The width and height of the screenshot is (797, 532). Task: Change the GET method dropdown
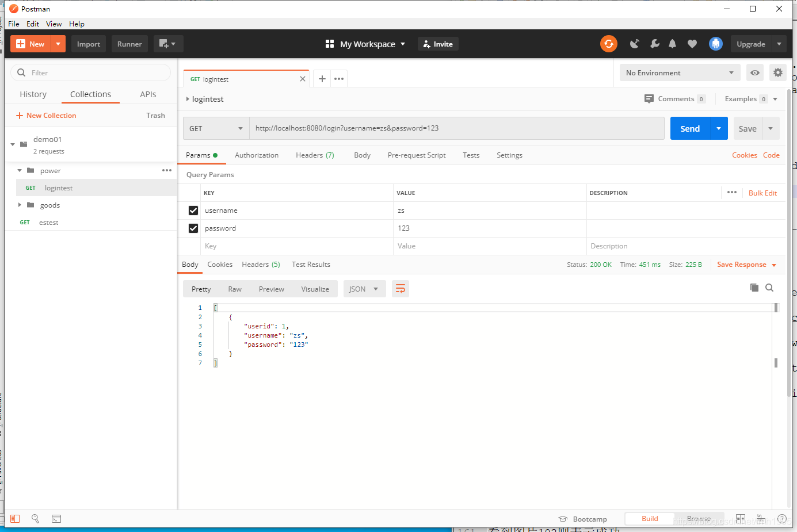coord(216,128)
